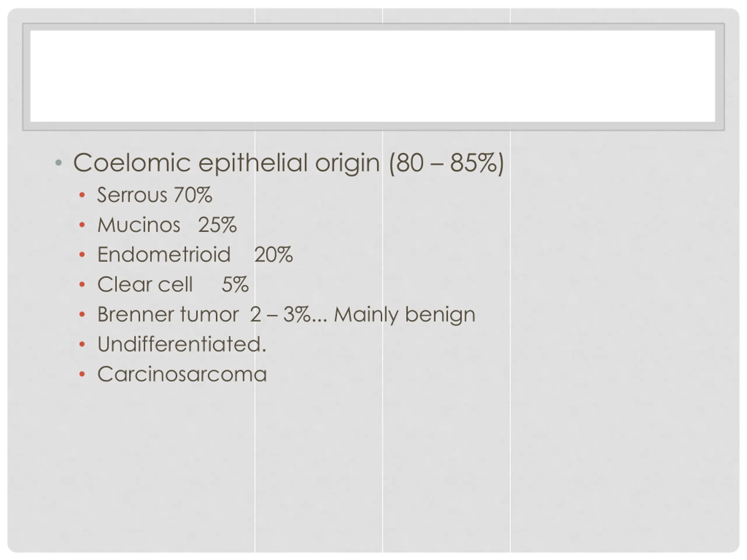Select the "Brenner tumor" text
The image size is (747, 560).
tap(168, 314)
